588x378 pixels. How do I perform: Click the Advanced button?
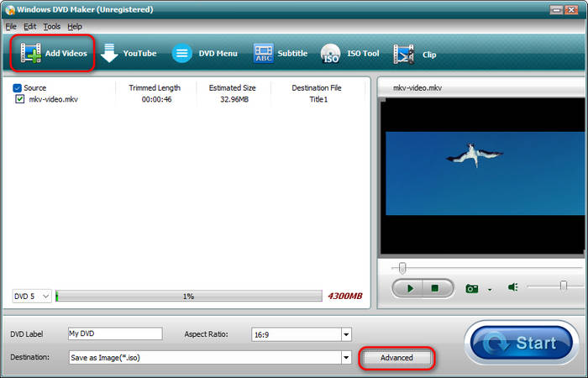396,358
